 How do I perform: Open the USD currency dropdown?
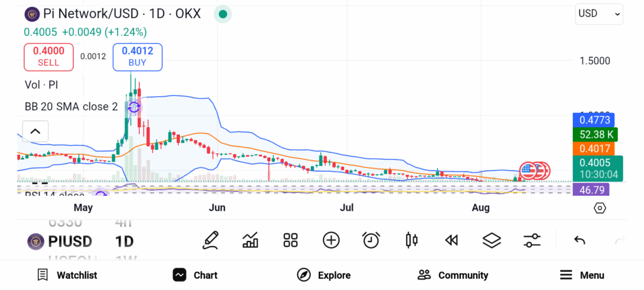point(599,13)
